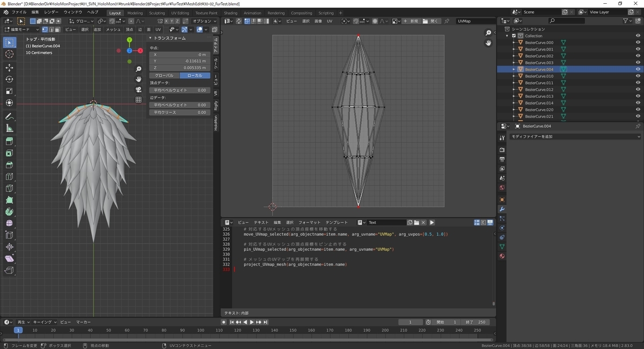Select the Annotate pencil tool
Screen dimensions: 644x349
pos(9,117)
